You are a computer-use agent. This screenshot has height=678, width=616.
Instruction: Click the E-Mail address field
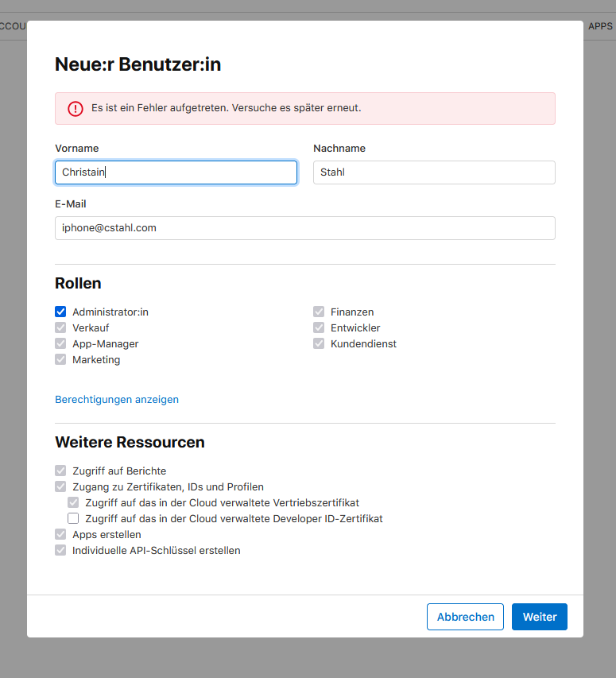(x=304, y=228)
